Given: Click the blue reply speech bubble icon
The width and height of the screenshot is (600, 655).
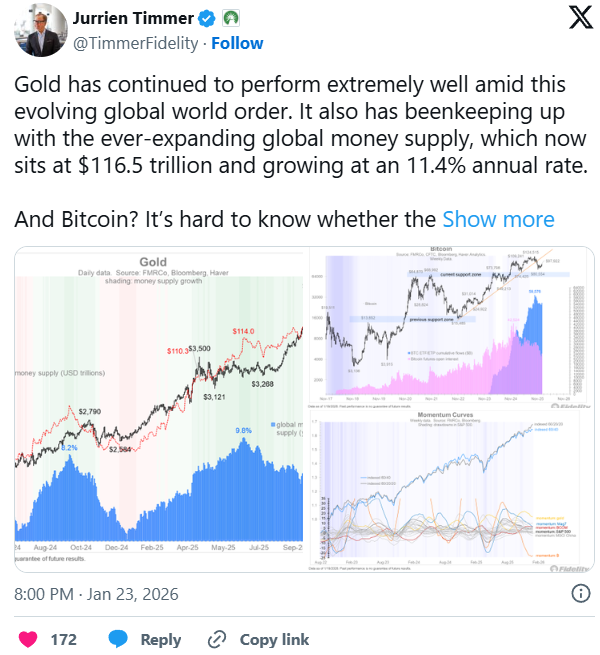Looking at the screenshot, I should pyautogui.click(x=118, y=639).
